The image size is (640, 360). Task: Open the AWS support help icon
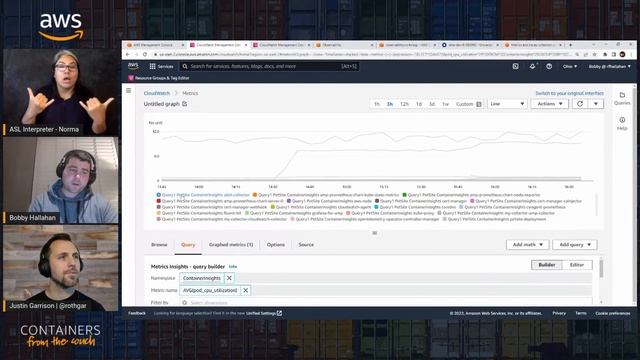549,66
